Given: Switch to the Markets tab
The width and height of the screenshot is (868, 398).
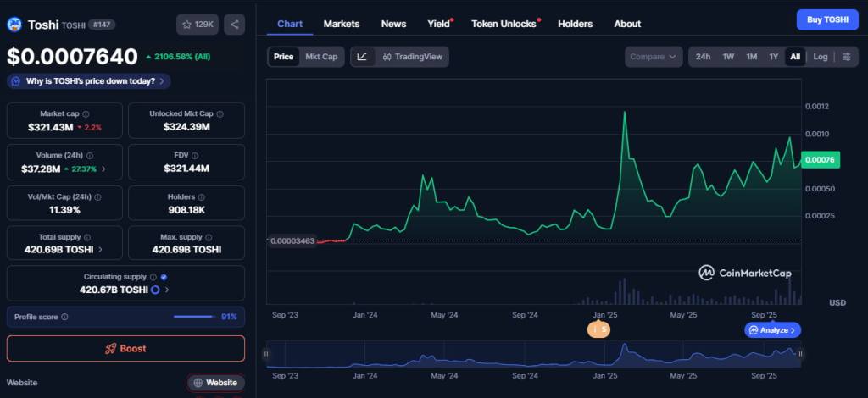Looking at the screenshot, I should [342, 24].
